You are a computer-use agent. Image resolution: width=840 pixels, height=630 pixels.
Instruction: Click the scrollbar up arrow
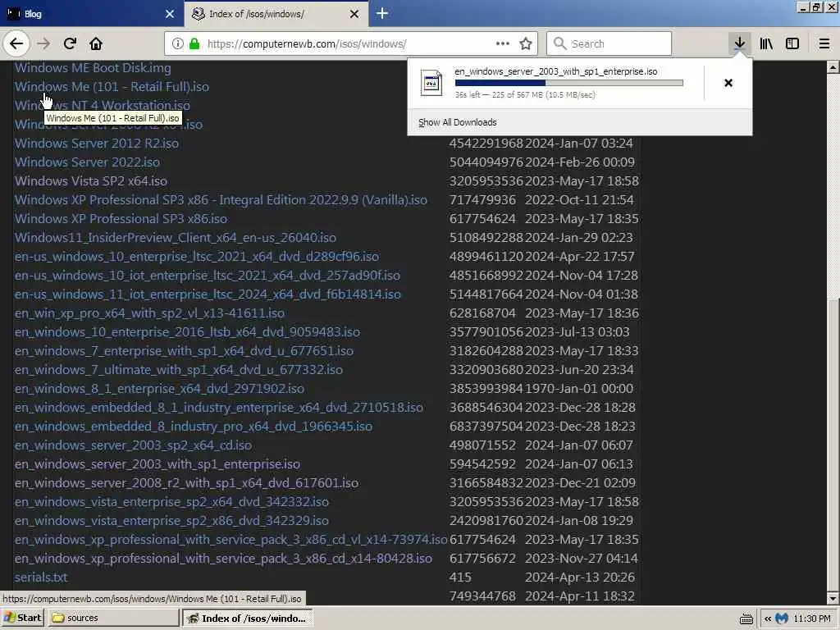833,67
